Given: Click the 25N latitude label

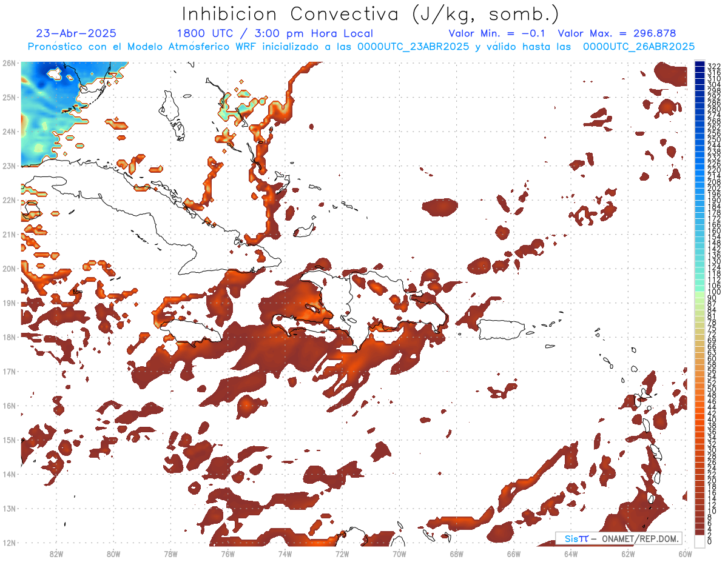Looking at the screenshot, I should coord(8,97).
